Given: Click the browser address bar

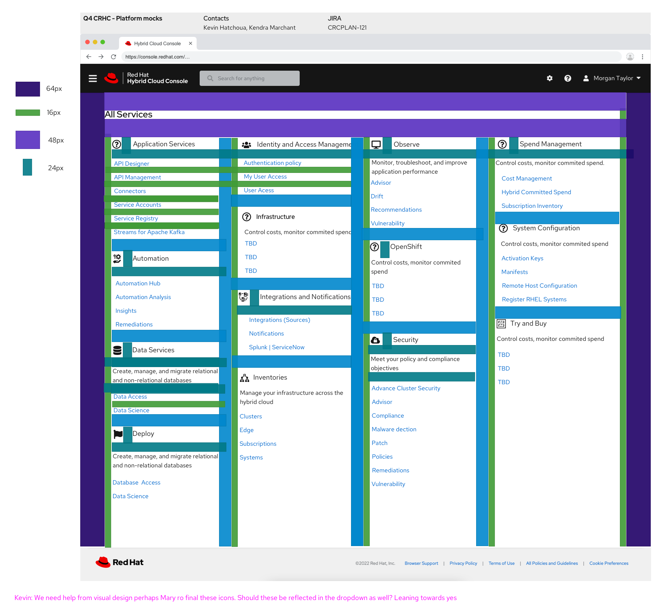Looking at the screenshot, I should point(371,57).
